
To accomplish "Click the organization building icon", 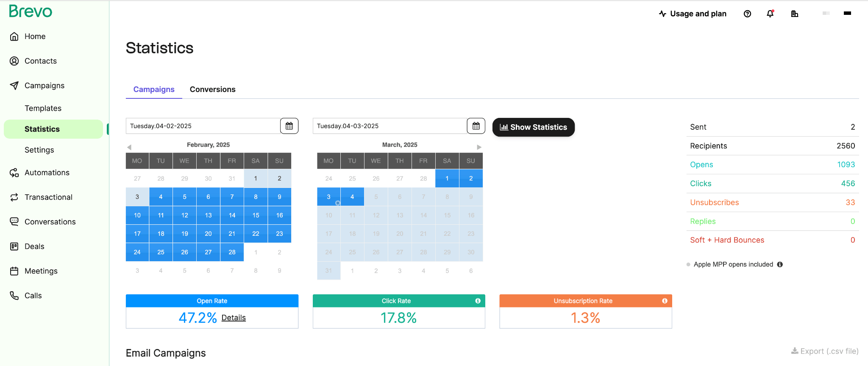I will (795, 14).
